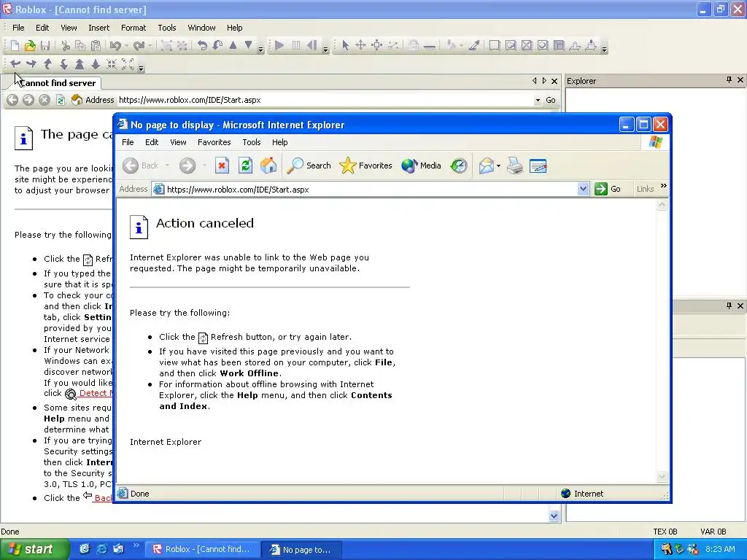This screenshot has height=560, width=747.
Task: Click the Stop icon in Roblox address bar
Action: [44, 100]
